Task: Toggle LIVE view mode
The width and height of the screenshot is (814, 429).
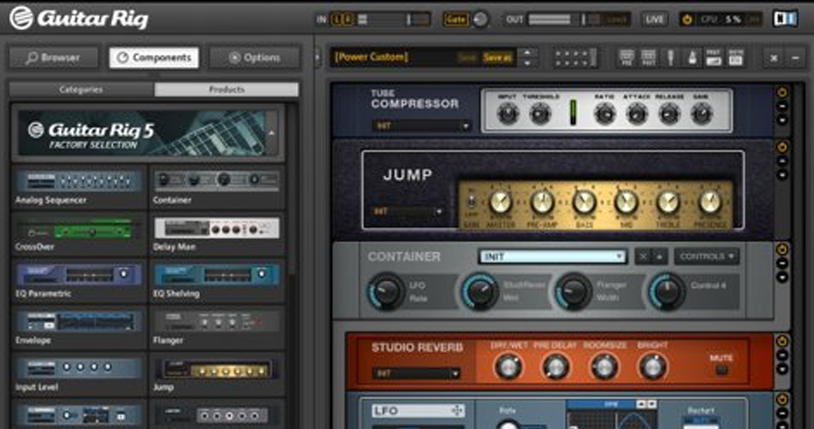Action: tap(655, 19)
